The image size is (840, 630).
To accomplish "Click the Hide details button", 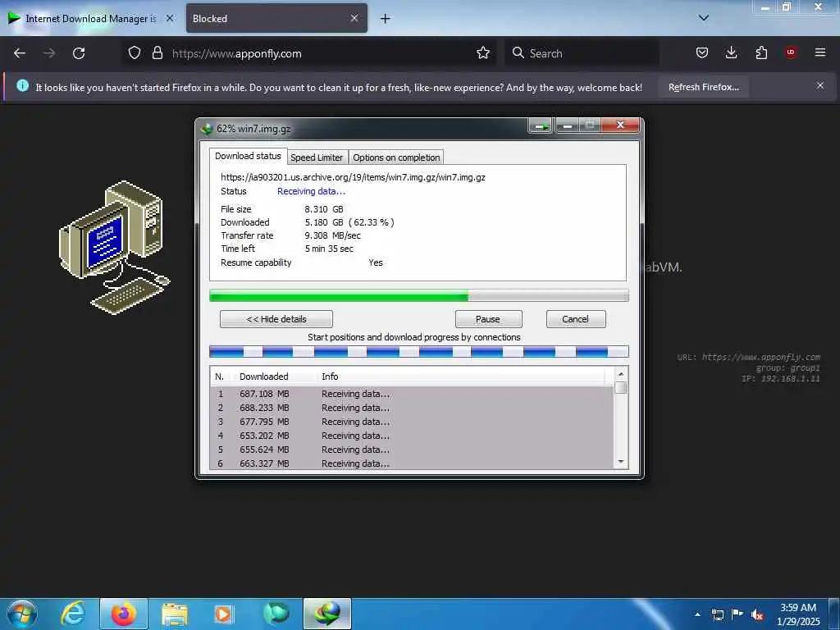I will pos(276,319).
